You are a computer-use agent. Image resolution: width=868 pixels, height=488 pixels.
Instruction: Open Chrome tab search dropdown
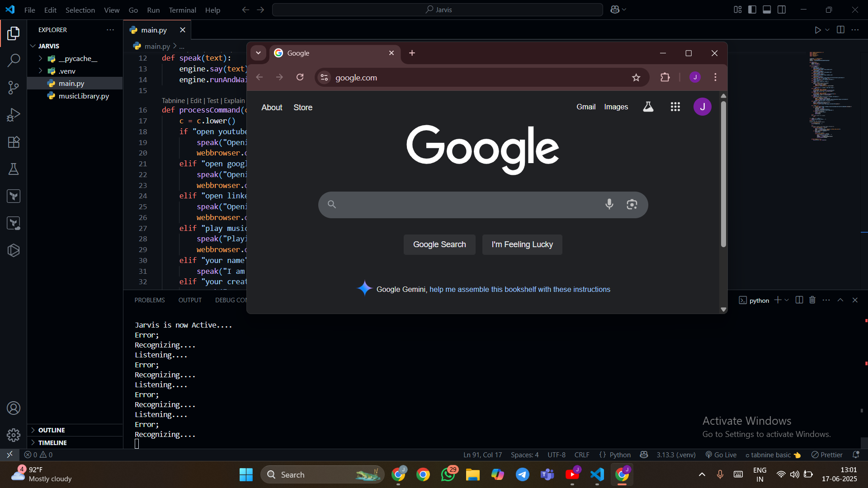pyautogui.click(x=258, y=53)
